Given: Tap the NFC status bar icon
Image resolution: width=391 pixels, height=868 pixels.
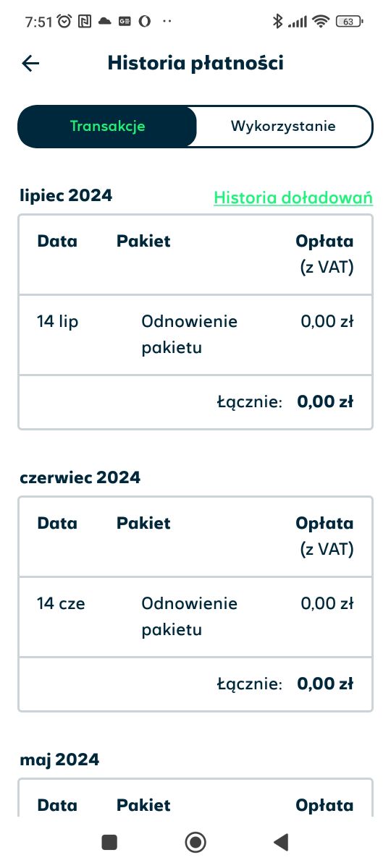Looking at the screenshot, I should pos(85,22).
